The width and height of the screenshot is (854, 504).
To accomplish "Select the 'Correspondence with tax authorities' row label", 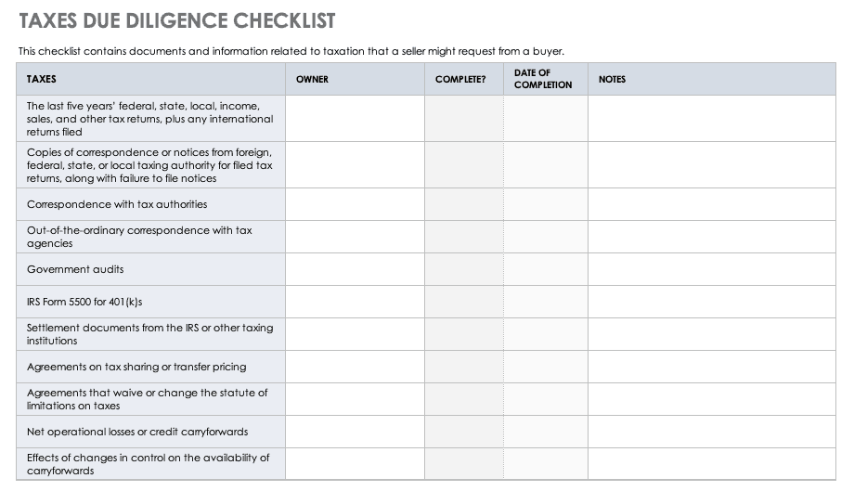I will (117, 204).
